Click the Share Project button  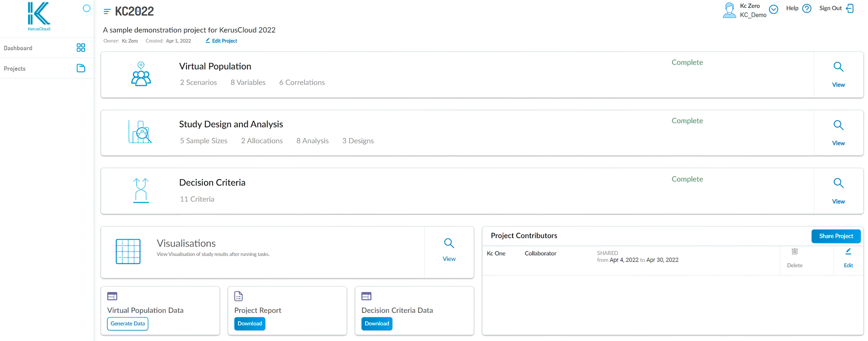click(x=836, y=236)
